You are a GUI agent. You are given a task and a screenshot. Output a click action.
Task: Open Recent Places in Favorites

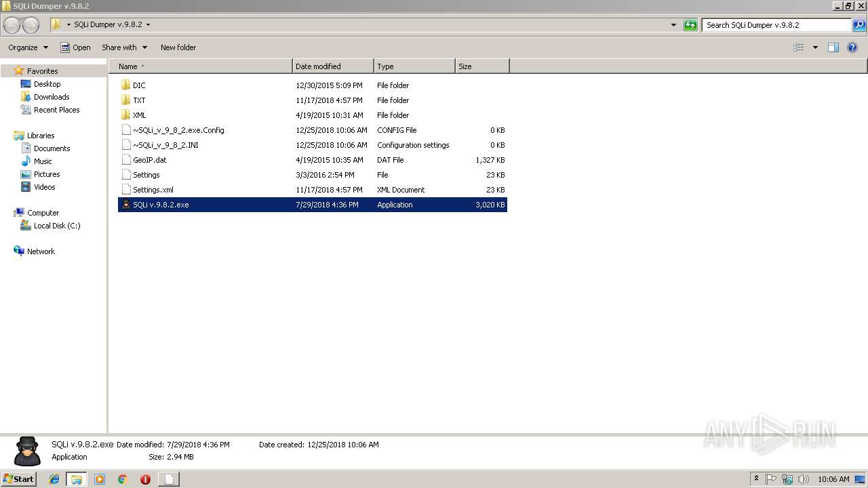coord(56,110)
